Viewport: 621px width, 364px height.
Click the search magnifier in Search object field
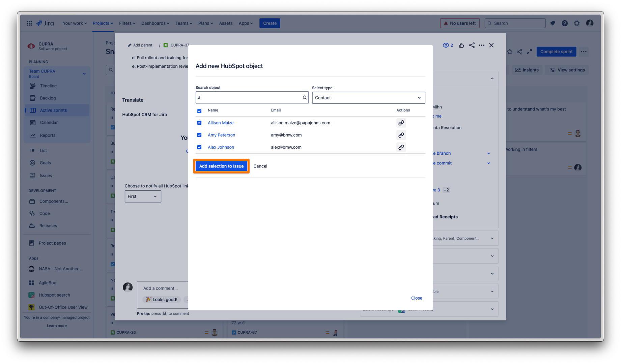pos(305,97)
